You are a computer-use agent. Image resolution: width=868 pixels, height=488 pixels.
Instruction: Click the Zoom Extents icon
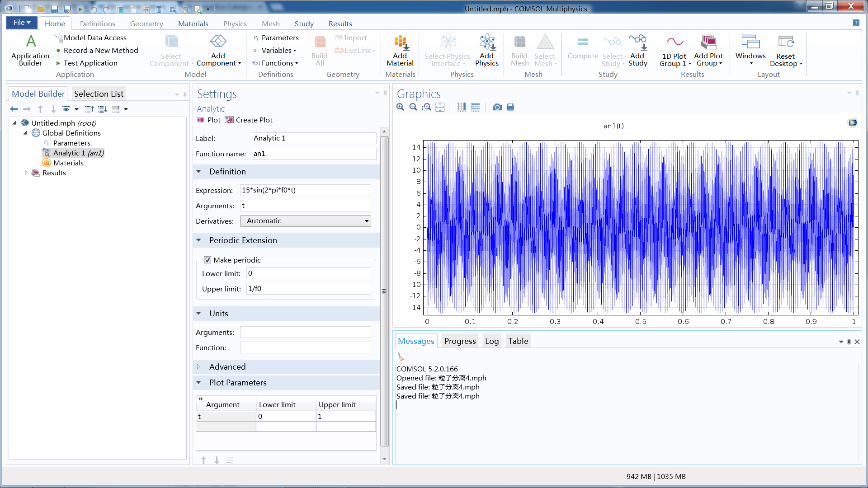point(440,107)
